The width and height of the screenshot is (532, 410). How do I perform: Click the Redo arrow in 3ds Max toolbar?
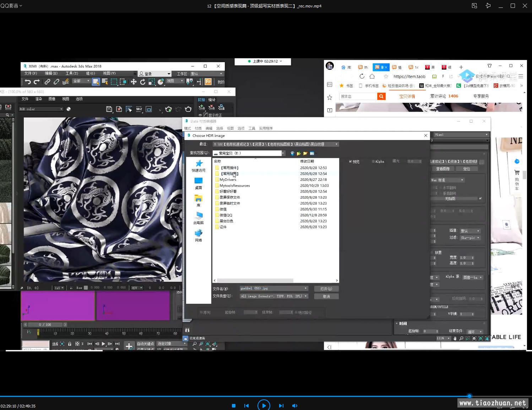coord(37,82)
